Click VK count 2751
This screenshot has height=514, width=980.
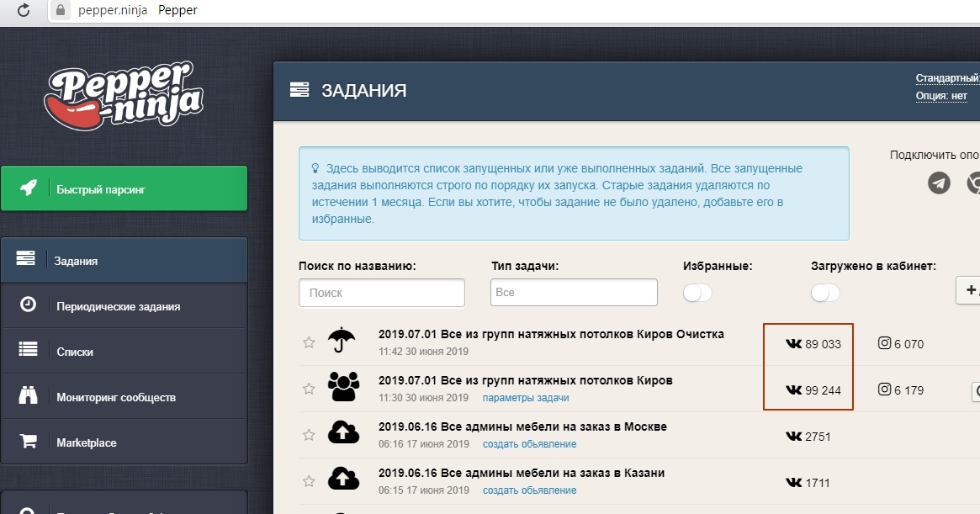[808, 437]
